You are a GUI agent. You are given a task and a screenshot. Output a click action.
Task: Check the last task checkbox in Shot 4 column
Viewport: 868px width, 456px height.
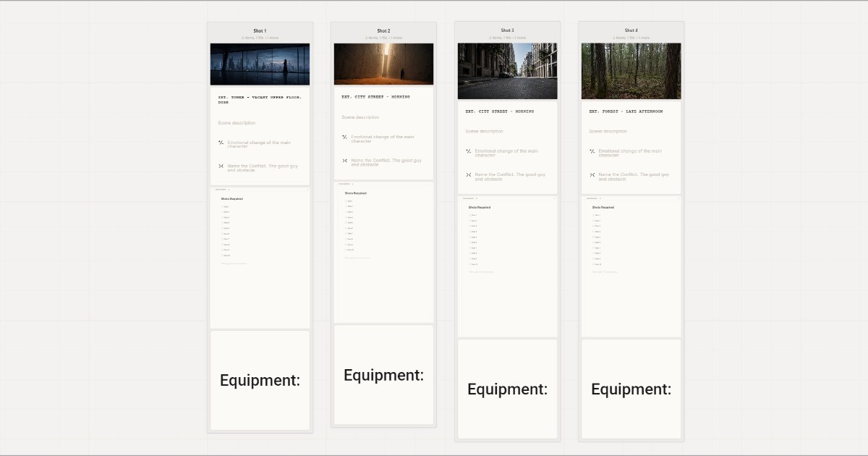pos(594,264)
